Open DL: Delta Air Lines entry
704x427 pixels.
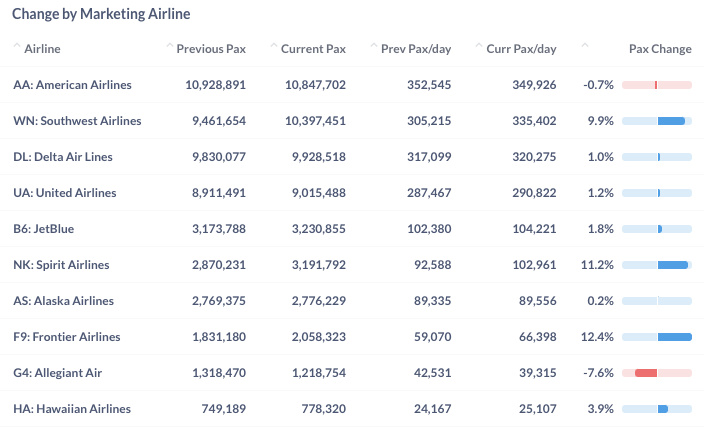click(x=63, y=157)
